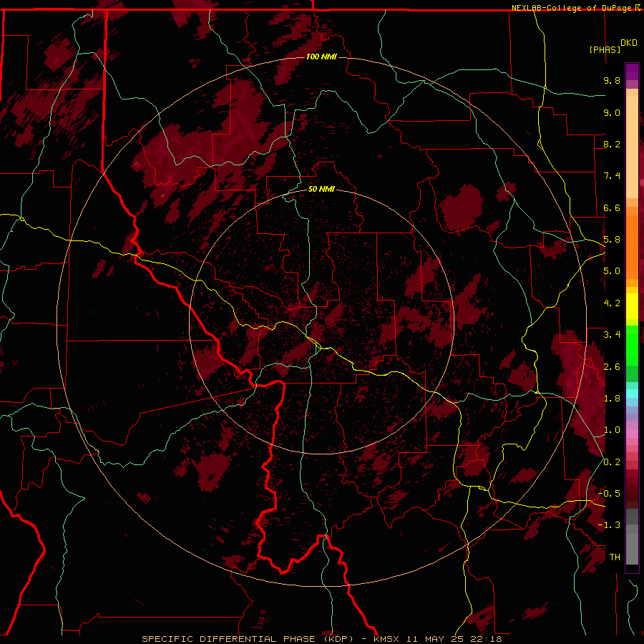
Task: Click the 9.0 legend value
Action: tap(612, 112)
